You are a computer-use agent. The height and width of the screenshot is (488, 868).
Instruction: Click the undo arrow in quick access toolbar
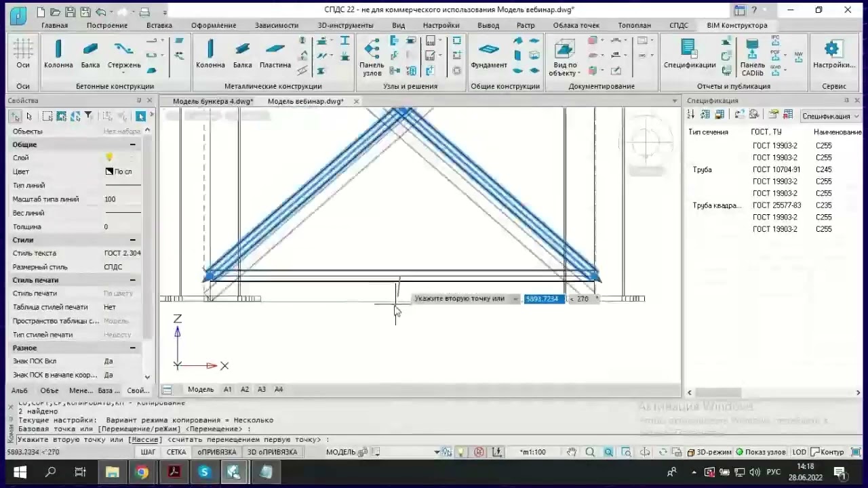100,12
